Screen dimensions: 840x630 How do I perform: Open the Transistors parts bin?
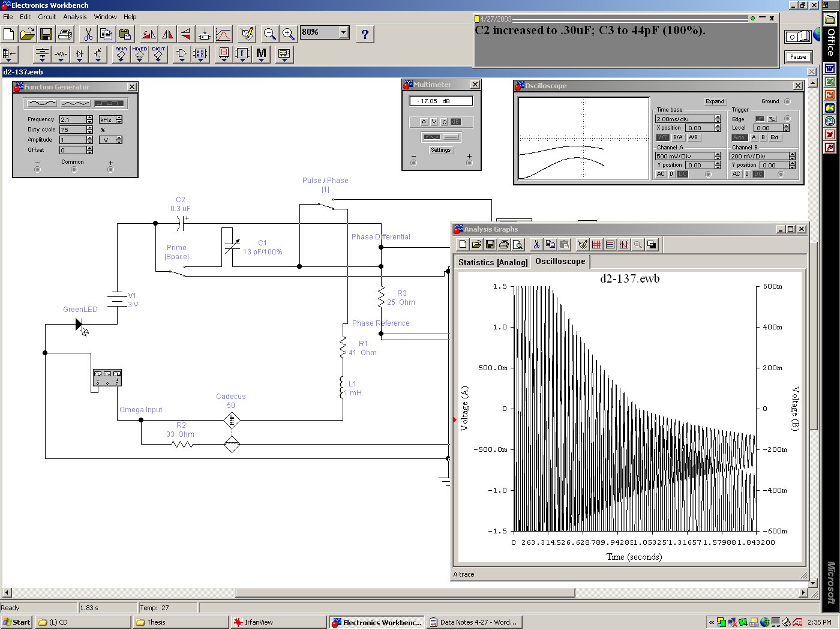98,55
